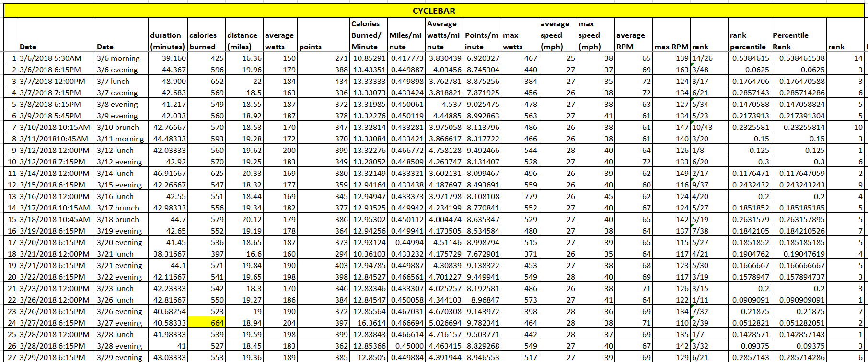Select the 'Percentile Rank' header cell
Viewport: 868px width, 362px height.
[x=799, y=35]
